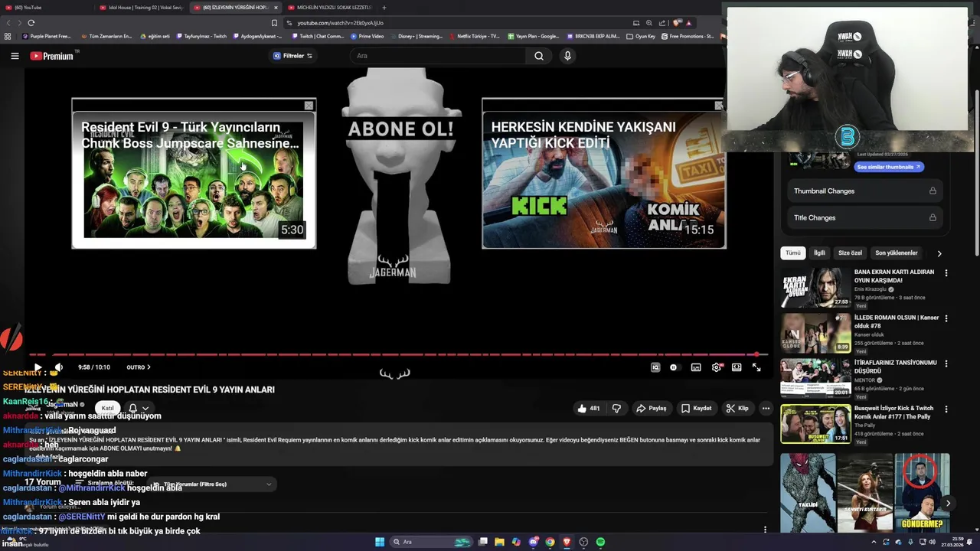Create a clip with Klip button
The image size is (980, 551).
737,409
